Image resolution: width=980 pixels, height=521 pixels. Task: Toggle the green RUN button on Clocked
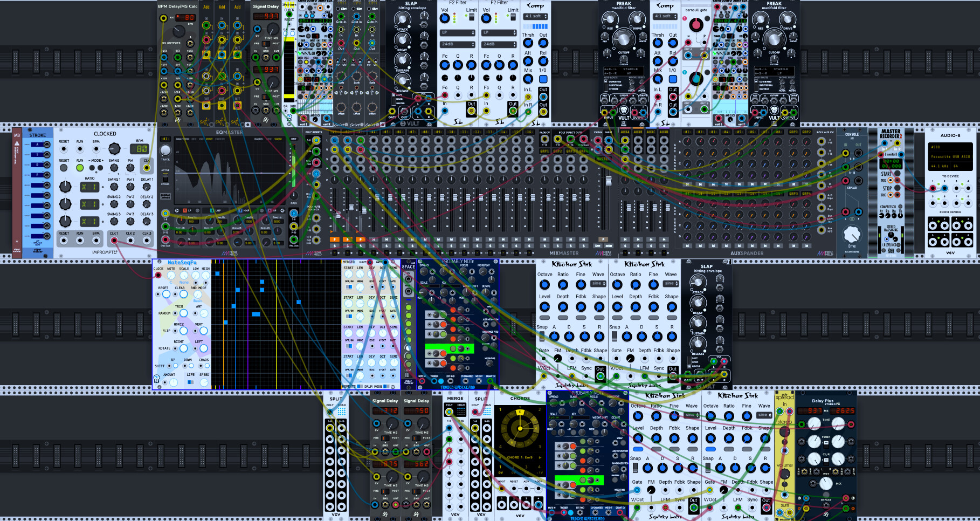80,168
